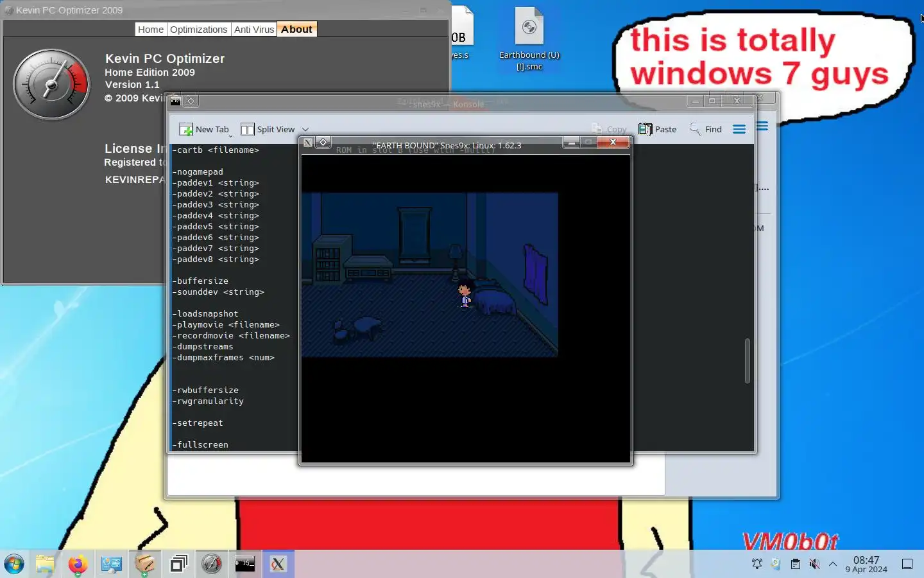This screenshot has height=578, width=924.
Task: Minimize the Snes9x EARTH BOUND window
Action: 571,143
